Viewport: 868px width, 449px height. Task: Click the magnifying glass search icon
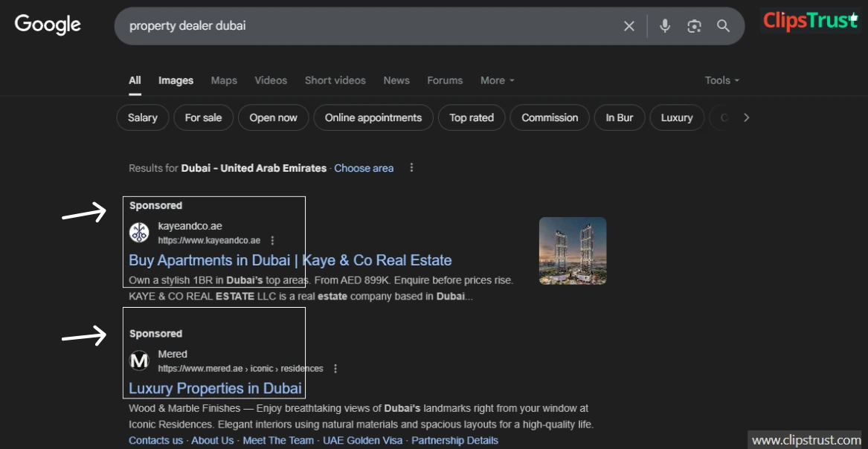click(723, 26)
